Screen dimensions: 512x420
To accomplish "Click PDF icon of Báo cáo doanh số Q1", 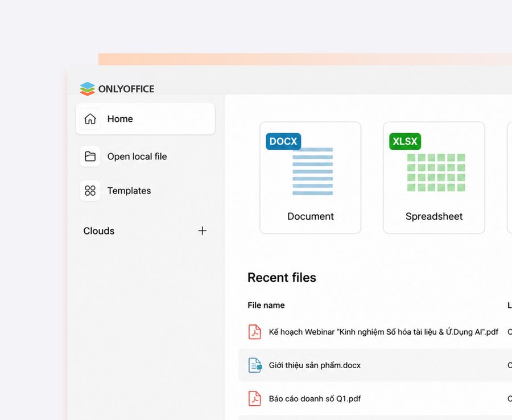I will click(255, 398).
